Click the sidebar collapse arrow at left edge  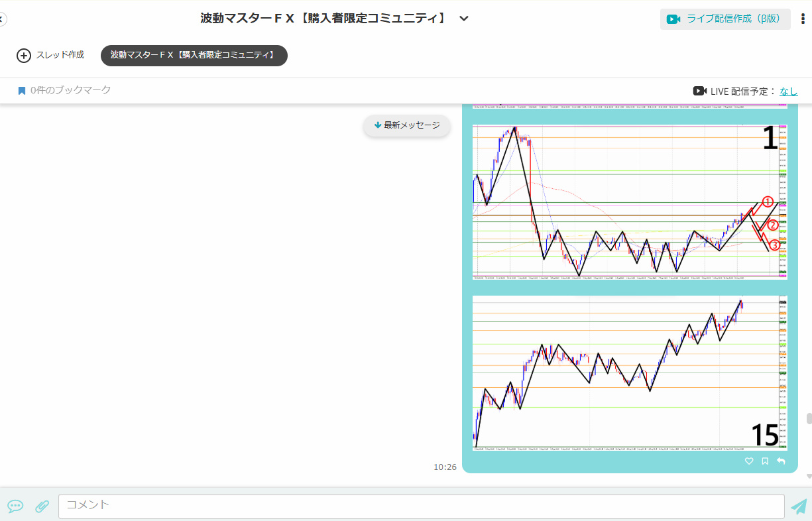click(2, 19)
